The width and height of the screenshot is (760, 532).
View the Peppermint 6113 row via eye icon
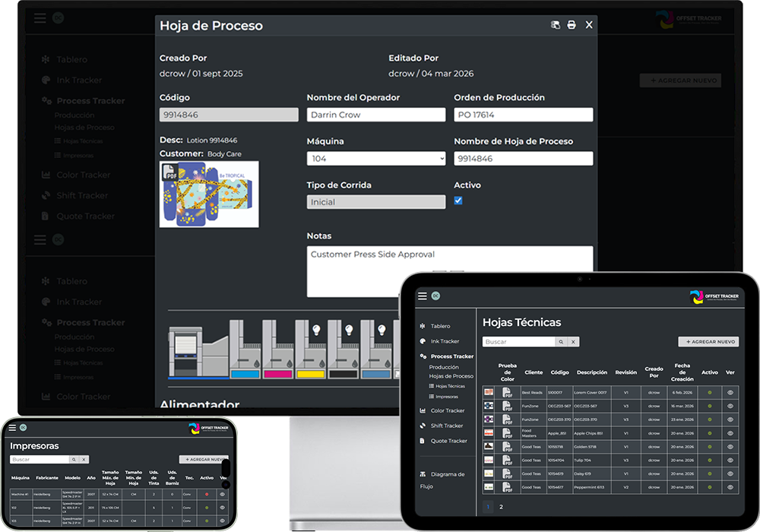[x=730, y=487]
